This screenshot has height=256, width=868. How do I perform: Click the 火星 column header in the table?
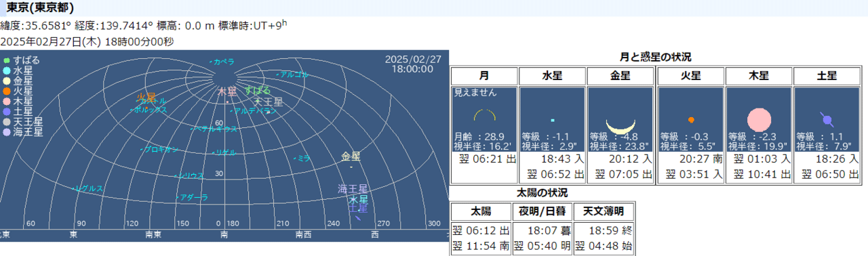point(691,75)
